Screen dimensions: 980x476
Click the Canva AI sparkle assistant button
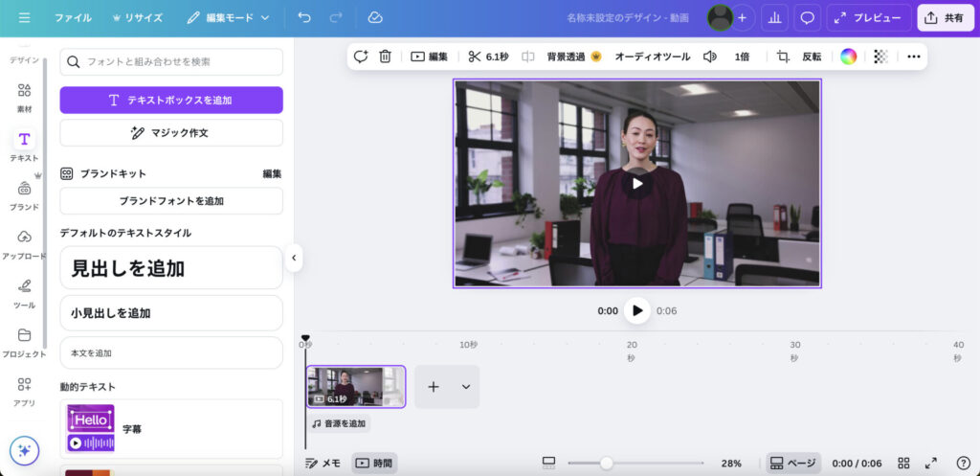point(24,450)
